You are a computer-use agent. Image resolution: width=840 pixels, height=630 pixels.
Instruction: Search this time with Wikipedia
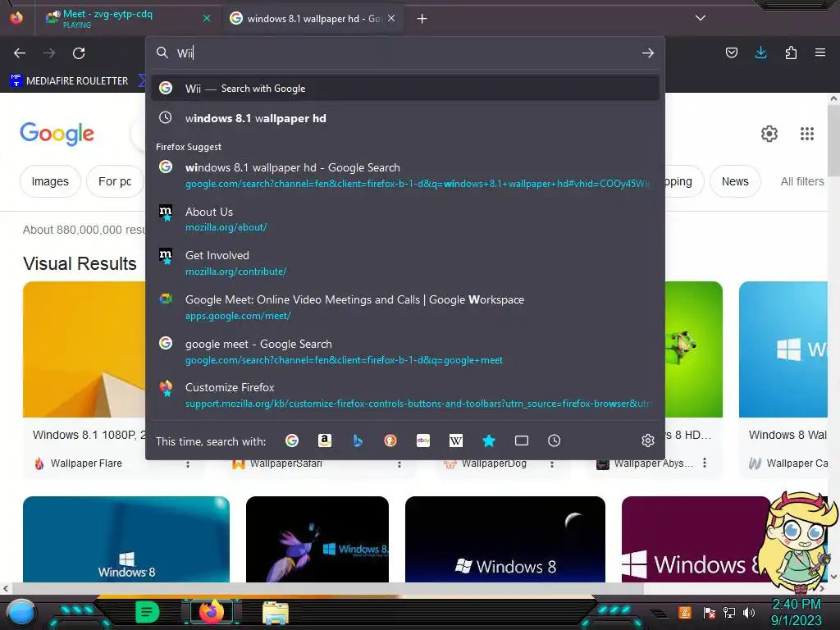click(456, 441)
